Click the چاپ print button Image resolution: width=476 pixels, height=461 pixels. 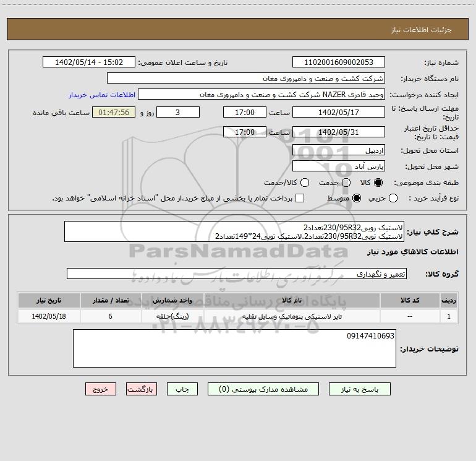click(182, 389)
